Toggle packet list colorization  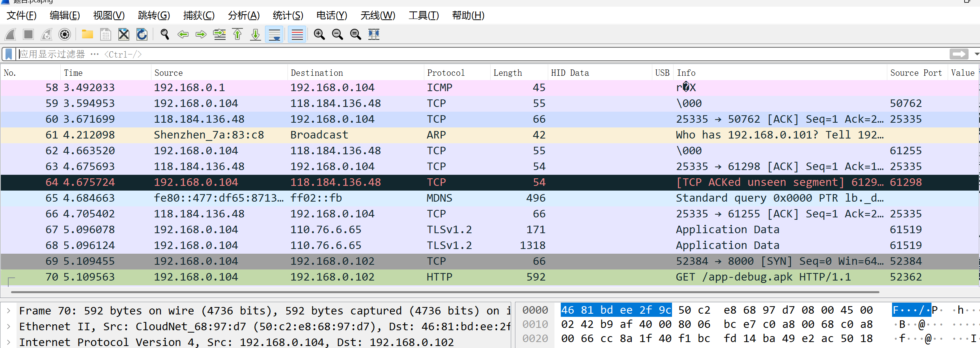click(x=297, y=35)
